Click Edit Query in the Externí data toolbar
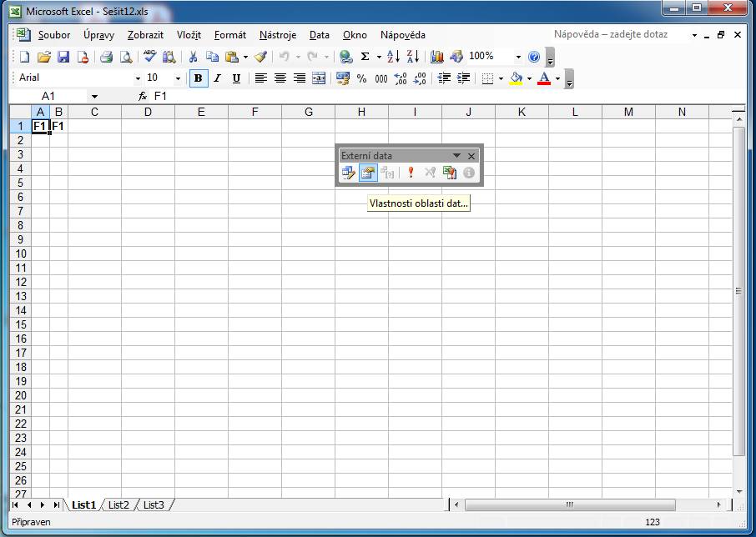The image size is (756, 537). click(348, 173)
